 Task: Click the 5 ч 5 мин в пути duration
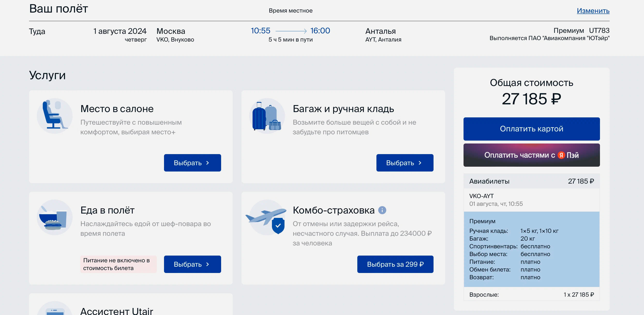[x=290, y=40]
